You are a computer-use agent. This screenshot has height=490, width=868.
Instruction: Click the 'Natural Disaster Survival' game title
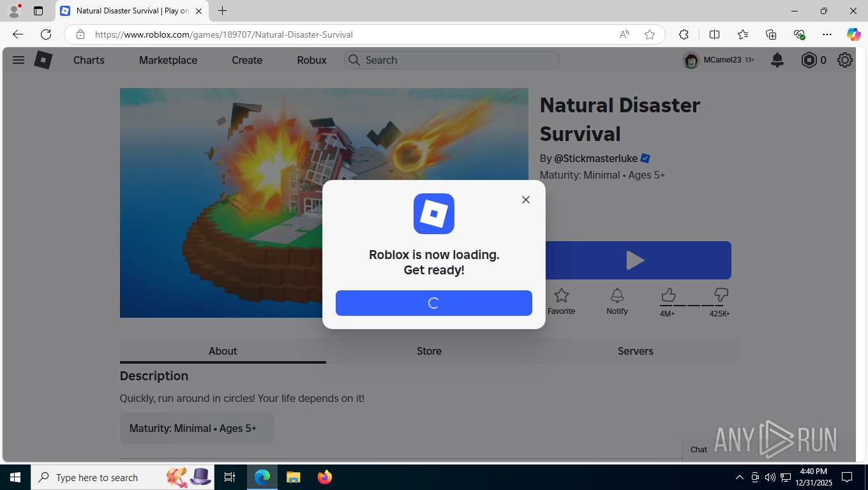point(620,119)
